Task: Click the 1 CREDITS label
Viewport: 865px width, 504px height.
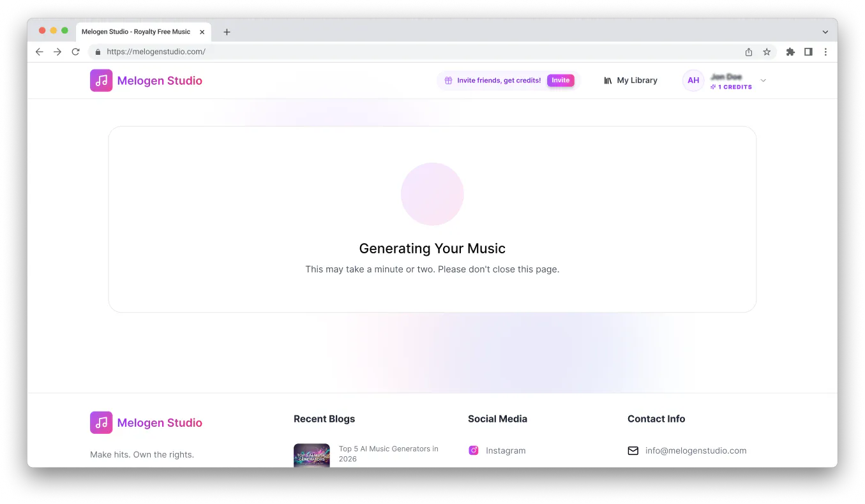Action: 735,87
